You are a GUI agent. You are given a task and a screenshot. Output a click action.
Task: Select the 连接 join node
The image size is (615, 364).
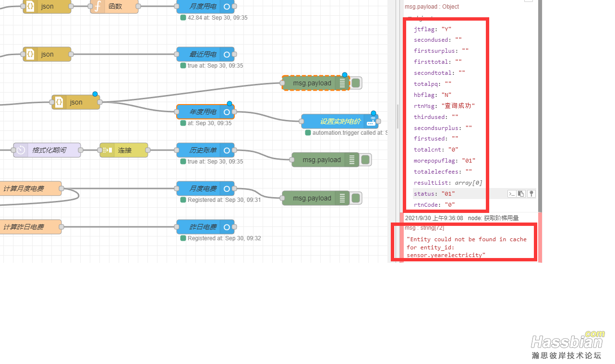coord(124,150)
